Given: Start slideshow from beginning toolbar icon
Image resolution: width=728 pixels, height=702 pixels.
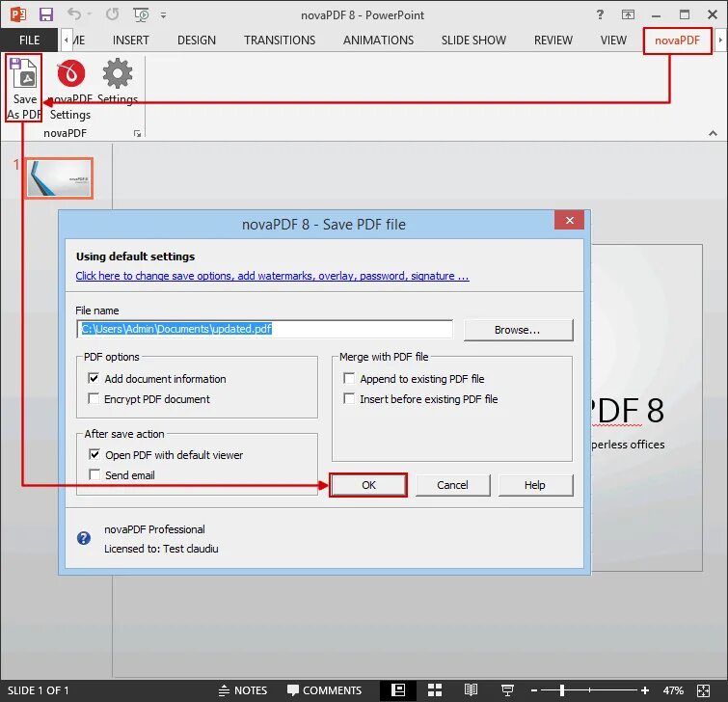Looking at the screenshot, I should [x=141, y=14].
